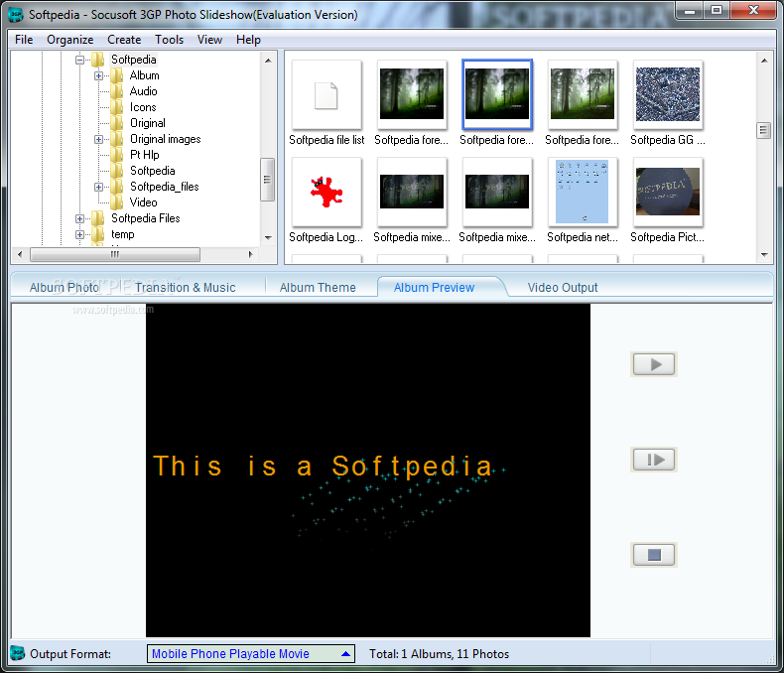Image resolution: width=784 pixels, height=673 pixels.
Task: Expand the Original images folder node
Action: pyautogui.click(x=98, y=140)
